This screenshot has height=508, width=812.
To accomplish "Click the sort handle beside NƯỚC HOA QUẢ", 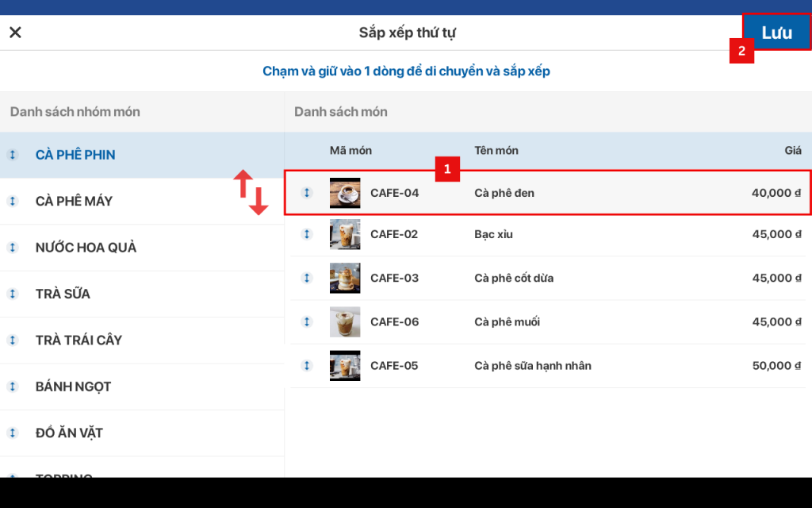I will pos(13,248).
